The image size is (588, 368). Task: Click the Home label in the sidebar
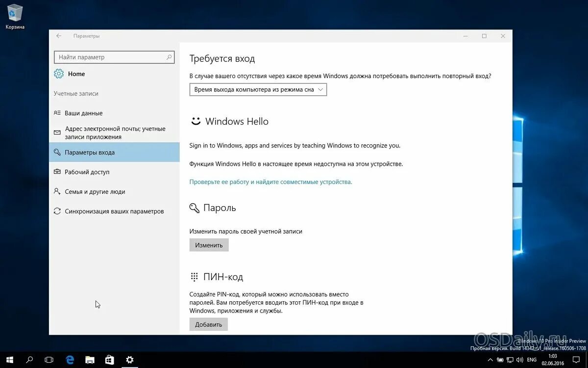[76, 74]
